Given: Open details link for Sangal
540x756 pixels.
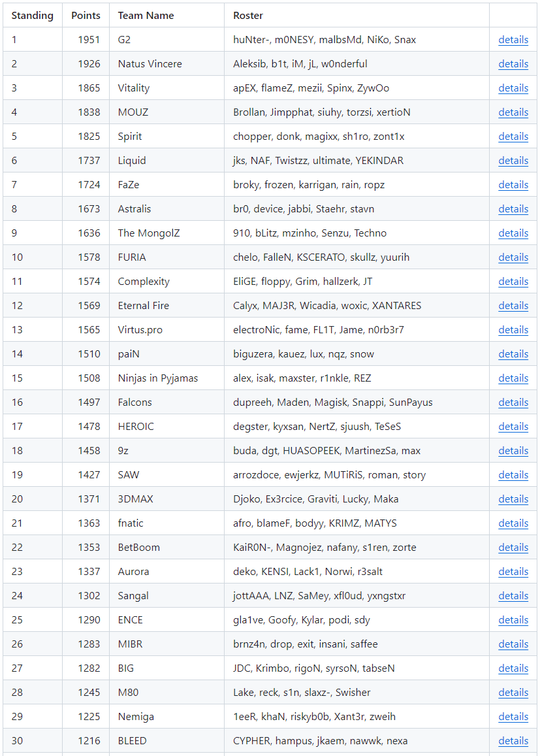Looking at the screenshot, I should [x=513, y=596].
